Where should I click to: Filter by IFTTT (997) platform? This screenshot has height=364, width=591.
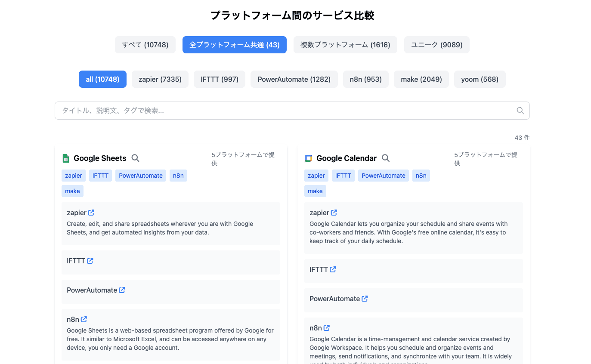pos(220,79)
